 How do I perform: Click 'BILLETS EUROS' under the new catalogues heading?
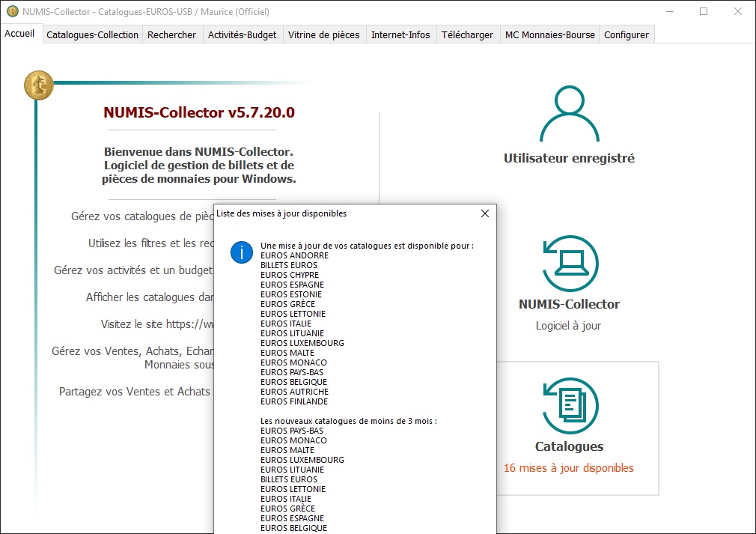point(289,479)
